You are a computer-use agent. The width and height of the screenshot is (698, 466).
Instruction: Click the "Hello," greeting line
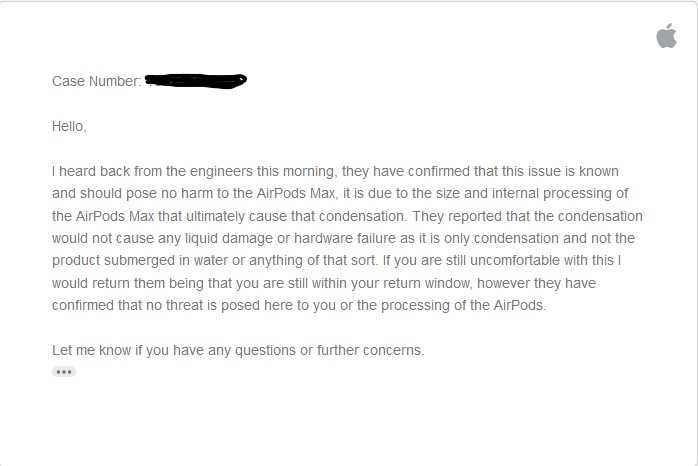[x=69, y=126]
